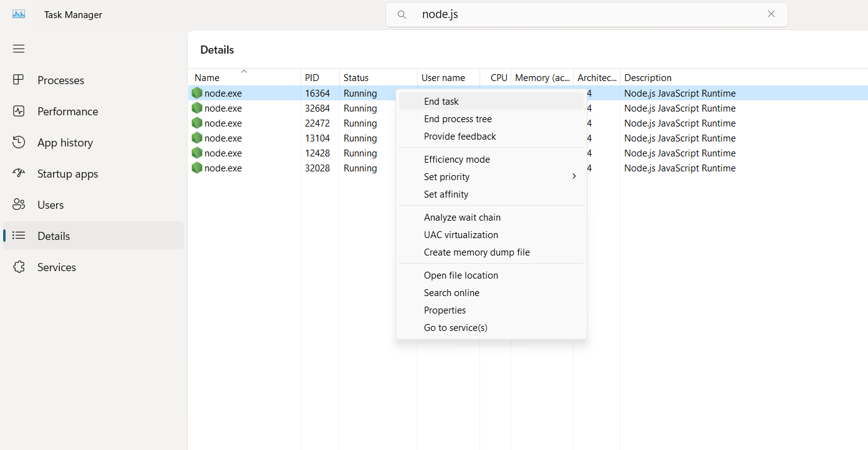
Task: Select PID cell 16364
Action: tap(317, 93)
